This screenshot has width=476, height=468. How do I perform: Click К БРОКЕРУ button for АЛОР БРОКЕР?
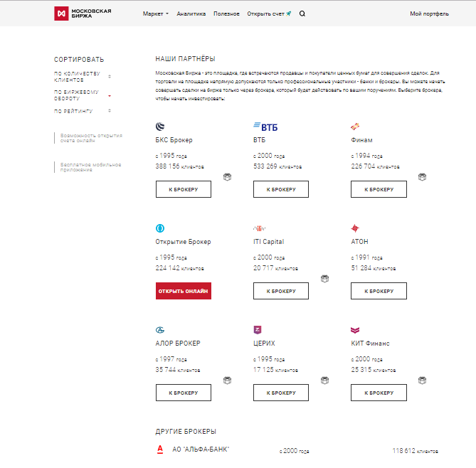click(184, 393)
